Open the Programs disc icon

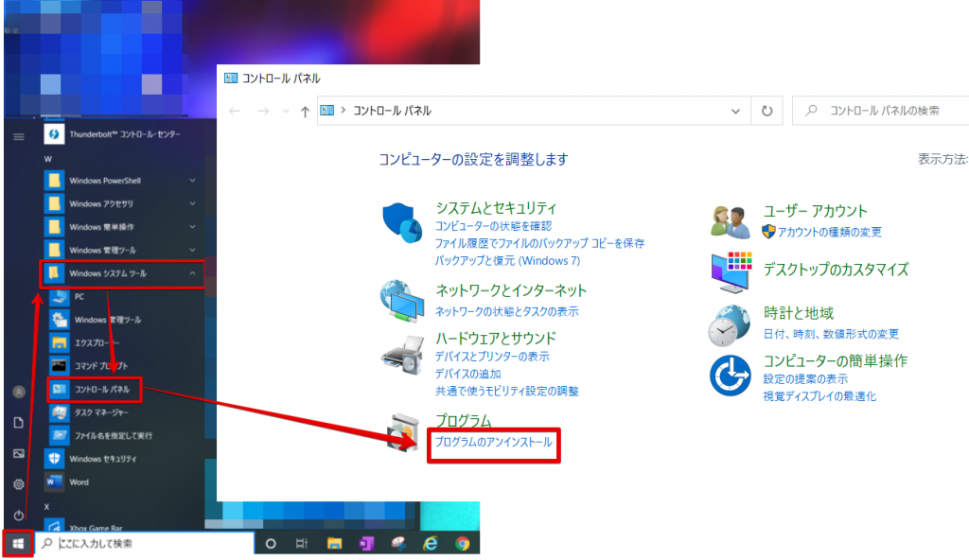point(403,432)
